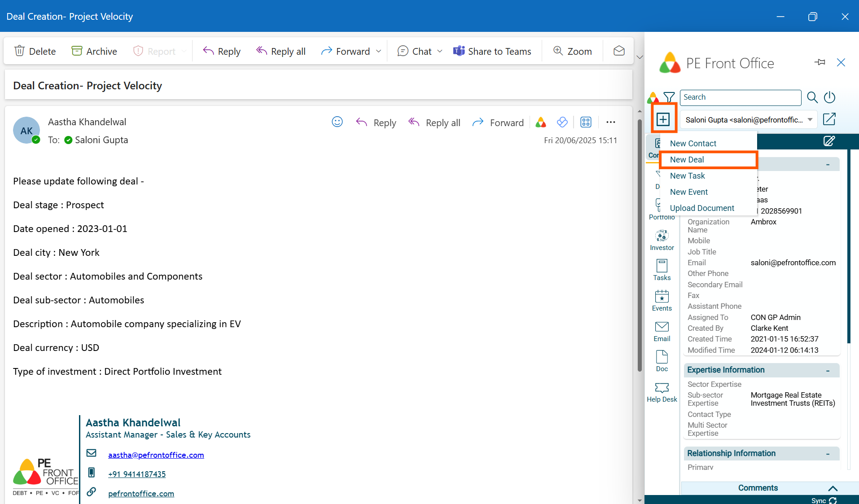Click the aastha@pefrontoffice.com email link

click(x=156, y=455)
